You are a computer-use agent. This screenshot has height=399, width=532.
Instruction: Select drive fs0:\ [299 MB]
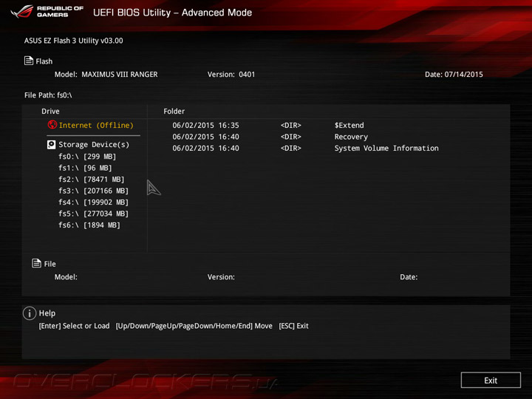click(87, 157)
